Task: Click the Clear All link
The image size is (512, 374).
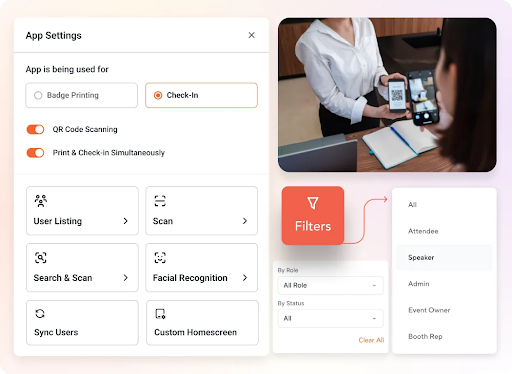Action: (371, 340)
